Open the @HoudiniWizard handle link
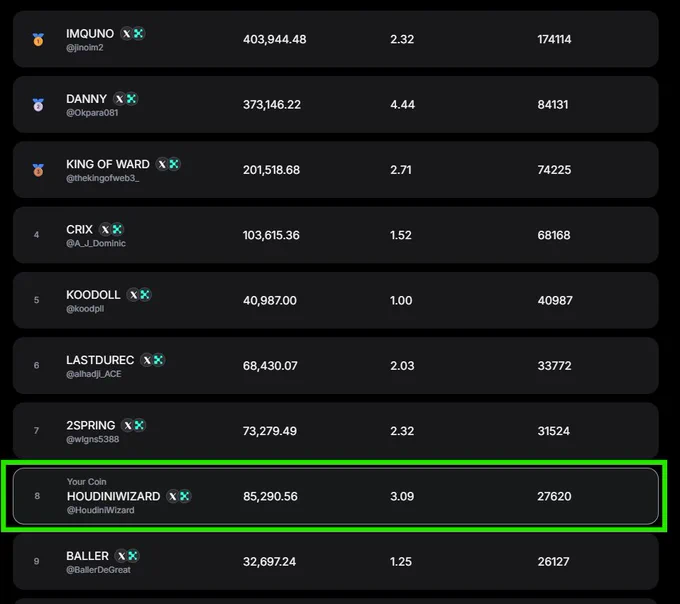This screenshot has height=604, width=680. (101, 510)
